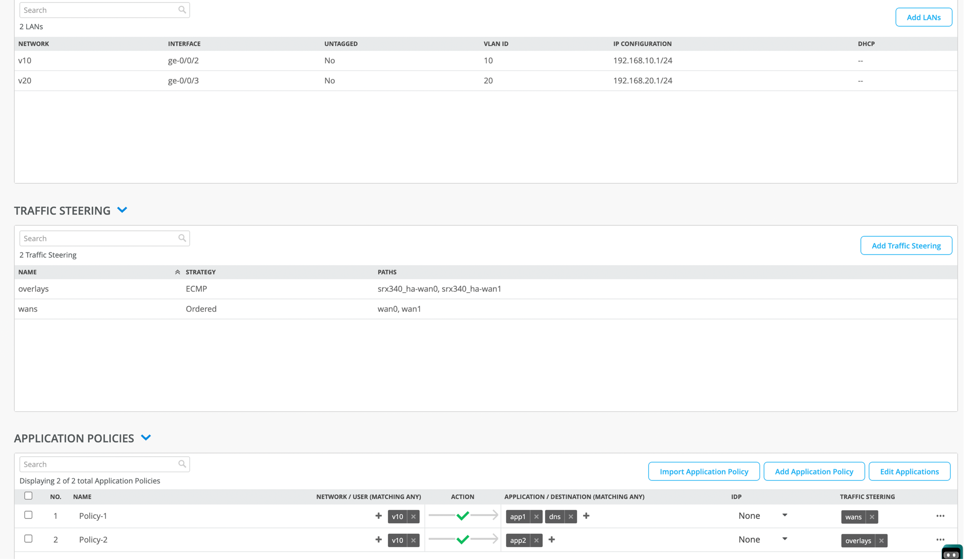
Task: Remove v10 network tag from Policy-1
Action: (413, 516)
